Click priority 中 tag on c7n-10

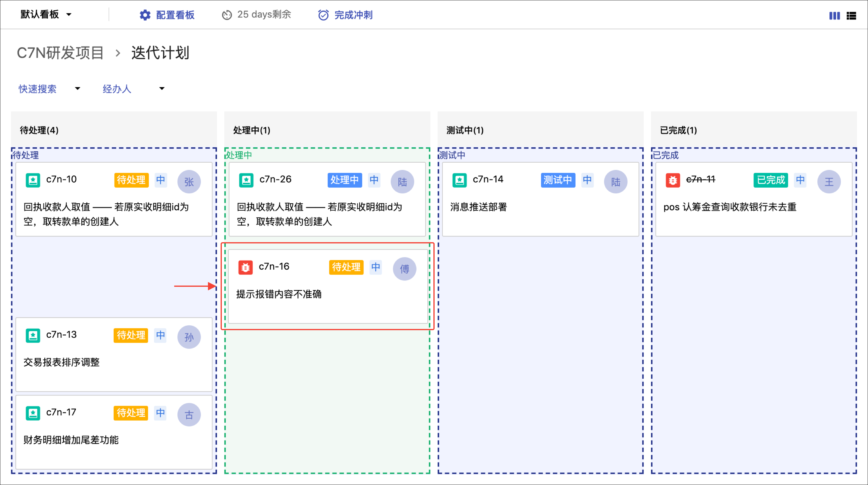tap(161, 180)
